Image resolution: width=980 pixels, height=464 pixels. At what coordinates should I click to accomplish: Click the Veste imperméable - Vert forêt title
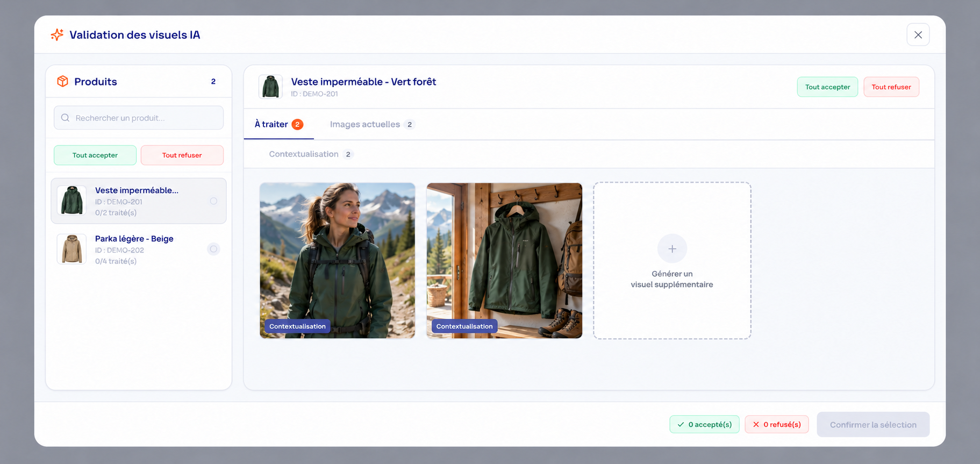(363, 82)
